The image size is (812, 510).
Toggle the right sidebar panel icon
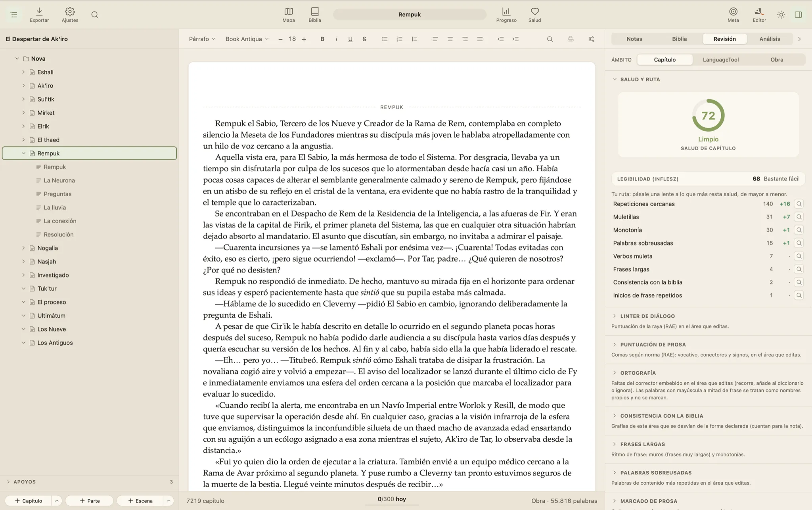[799, 15]
